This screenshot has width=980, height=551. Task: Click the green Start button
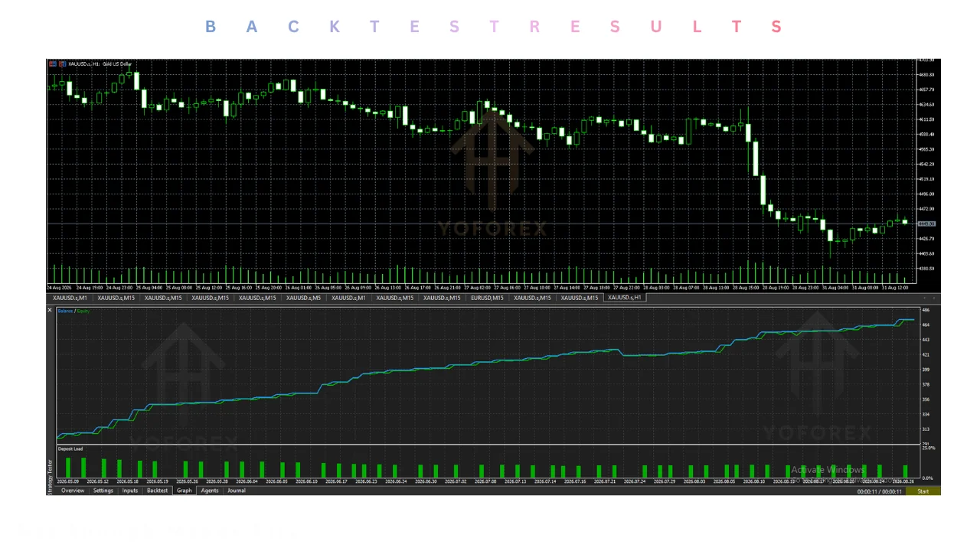923,491
